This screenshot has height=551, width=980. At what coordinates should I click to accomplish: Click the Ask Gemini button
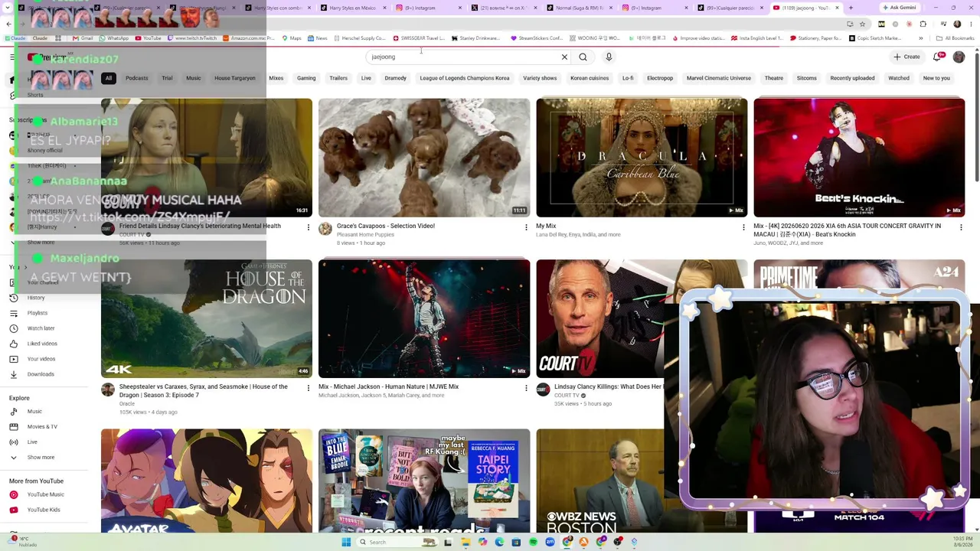coord(900,8)
